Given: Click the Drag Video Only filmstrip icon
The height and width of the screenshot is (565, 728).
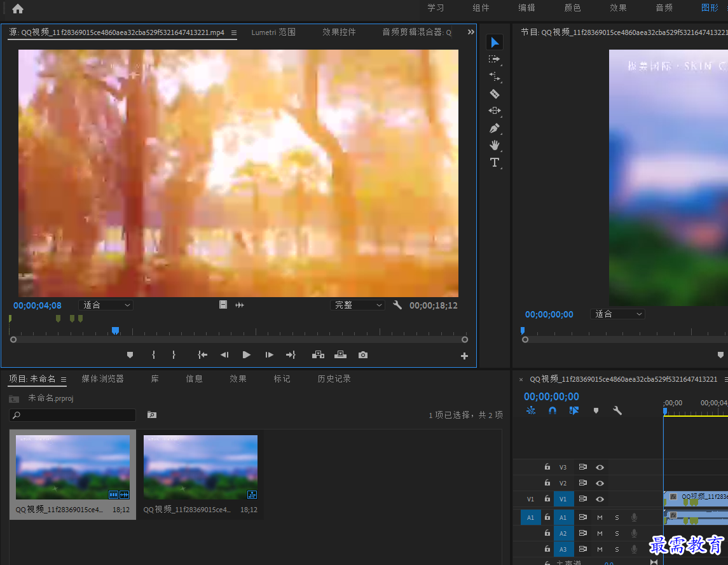Looking at the screenshot, I should [x=223, y=305].
